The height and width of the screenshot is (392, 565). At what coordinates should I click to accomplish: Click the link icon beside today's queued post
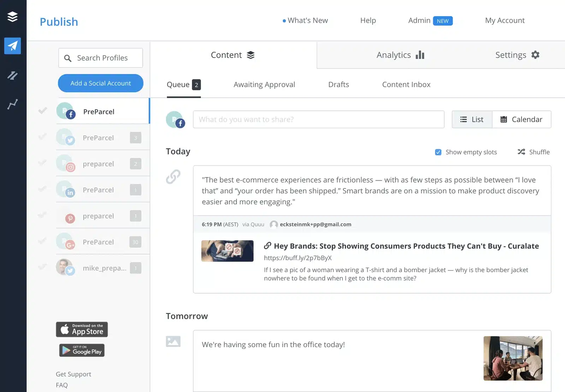coord(173,176)
